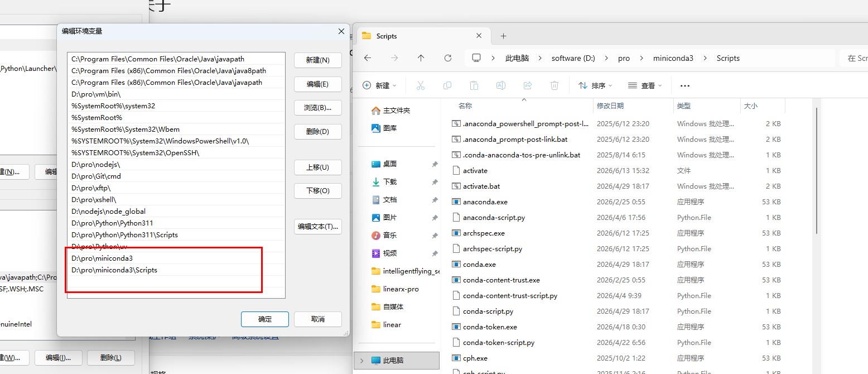Expand chevron after software (D:) breadcrumb
Screen dimensions: 868x374
point(606,58)
